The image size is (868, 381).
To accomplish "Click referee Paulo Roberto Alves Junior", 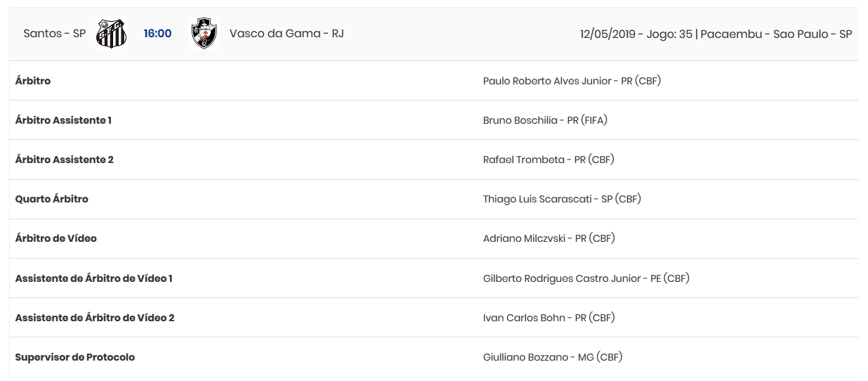I will pyautogui.click(x=572, y=81).
